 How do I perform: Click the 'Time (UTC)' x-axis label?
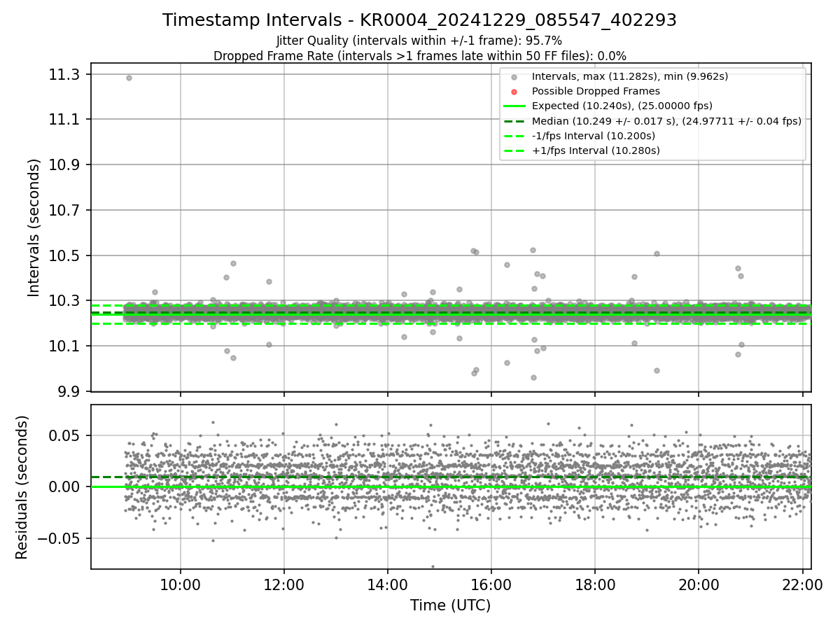451,605
